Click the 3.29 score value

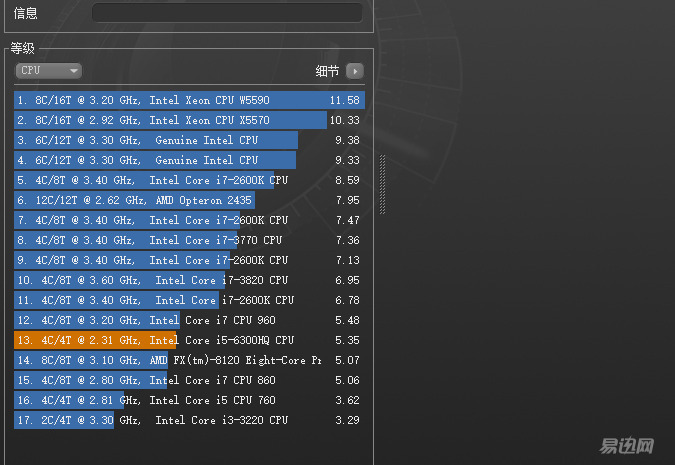(x=347, y=420)
